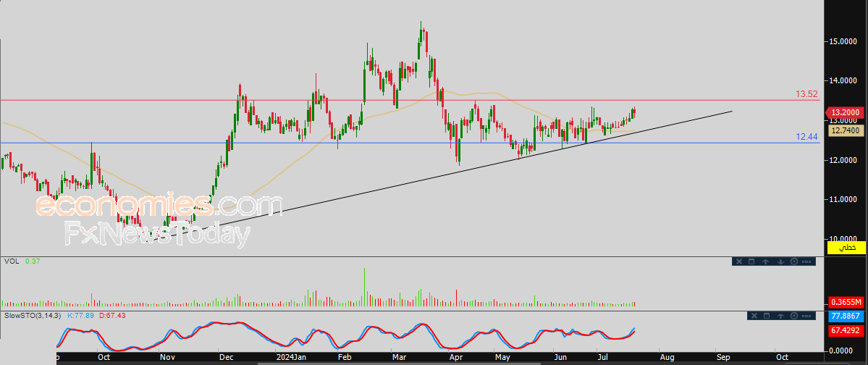Viewport: 868px width, 365px height.
Task: Click the 12.44 support level label
Action: (x=806, y=136)
